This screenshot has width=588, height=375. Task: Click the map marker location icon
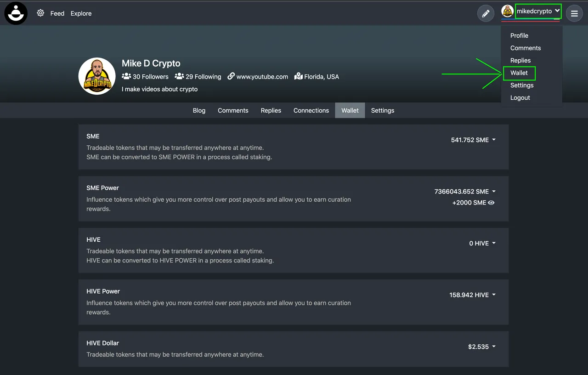(299, 76)
